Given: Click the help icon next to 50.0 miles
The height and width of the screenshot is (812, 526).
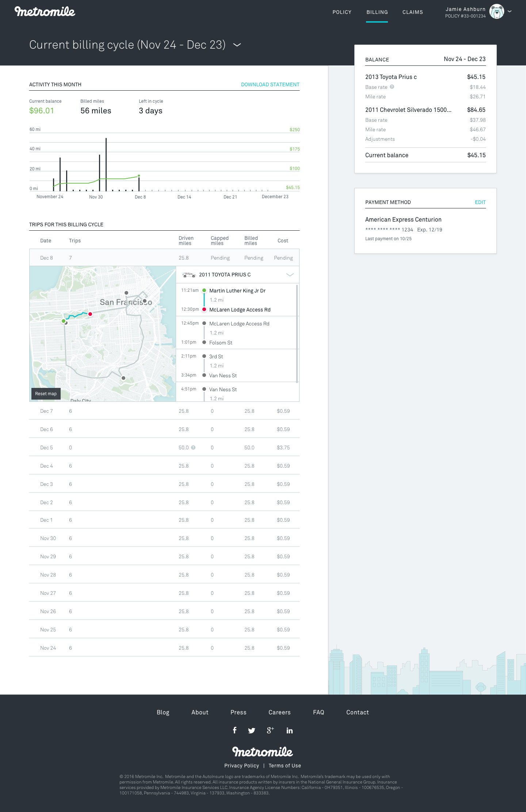Looking at the screenshot, I should (x=193, y=447).
